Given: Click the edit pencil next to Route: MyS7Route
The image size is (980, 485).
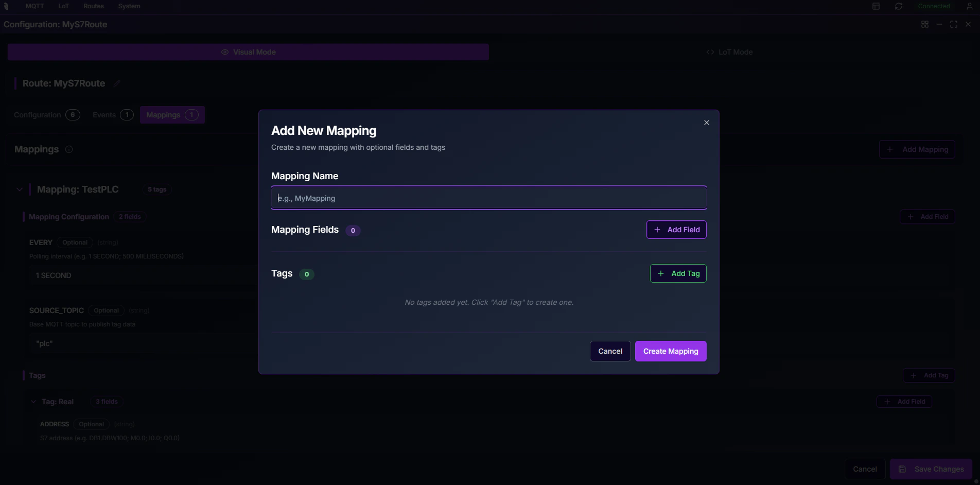Looking at the screenshot, I should (x=116, y=83).
